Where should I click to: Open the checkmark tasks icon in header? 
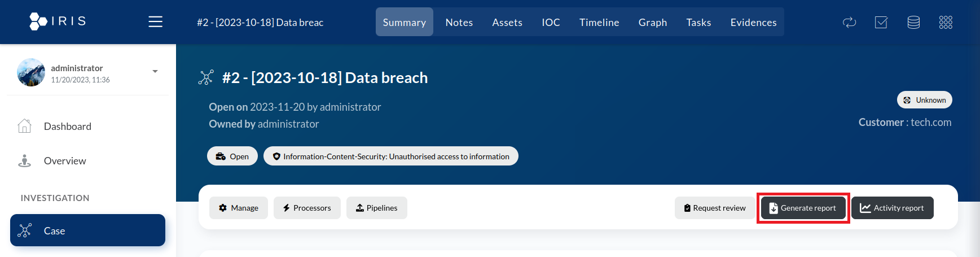coord(881,23)
